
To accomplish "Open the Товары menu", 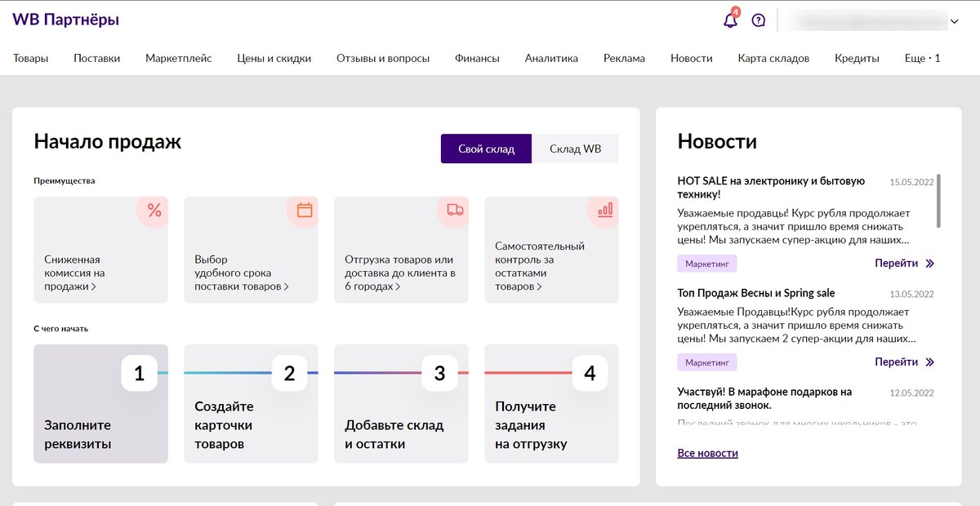I will coord(31,59).
